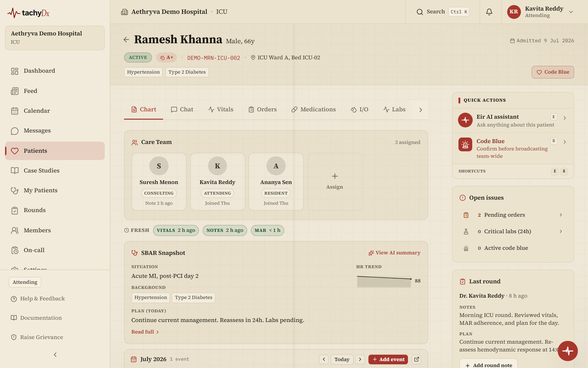
Task: Switch to the Vitals tab
Action: pyautogui.click(x=221, y=109)
